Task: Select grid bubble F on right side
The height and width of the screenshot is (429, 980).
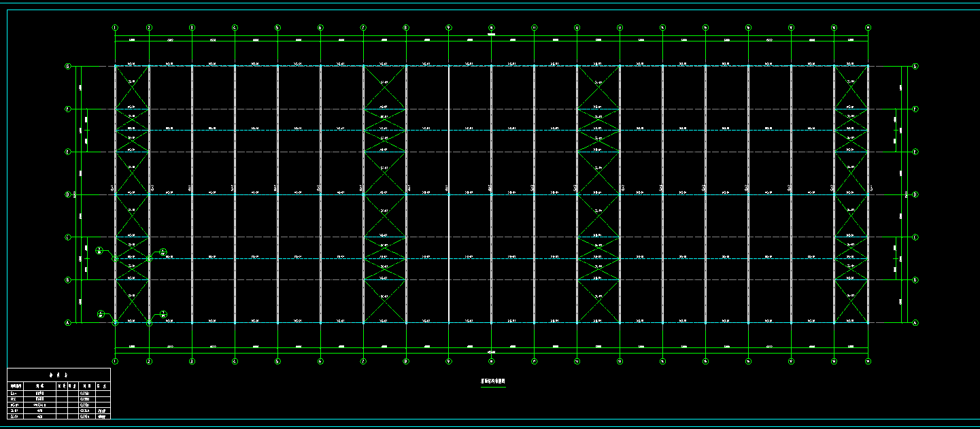Action: coord(915,109)
